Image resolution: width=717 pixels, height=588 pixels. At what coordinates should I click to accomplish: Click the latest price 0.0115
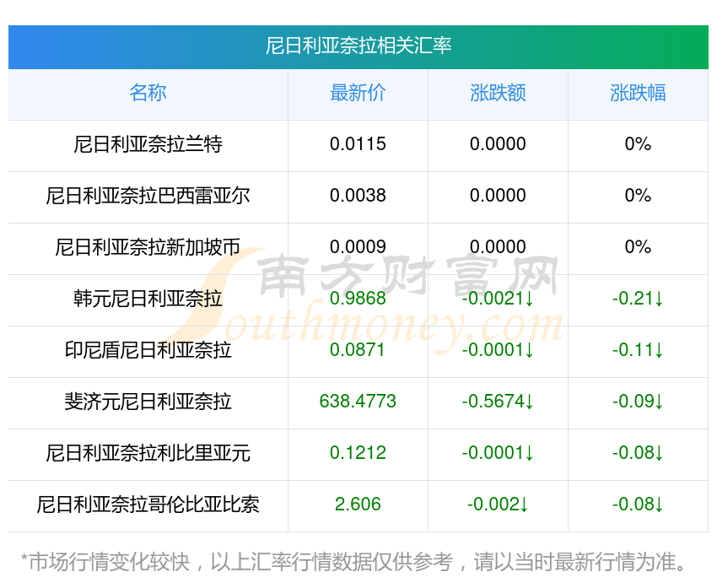[x=358, y=144]
